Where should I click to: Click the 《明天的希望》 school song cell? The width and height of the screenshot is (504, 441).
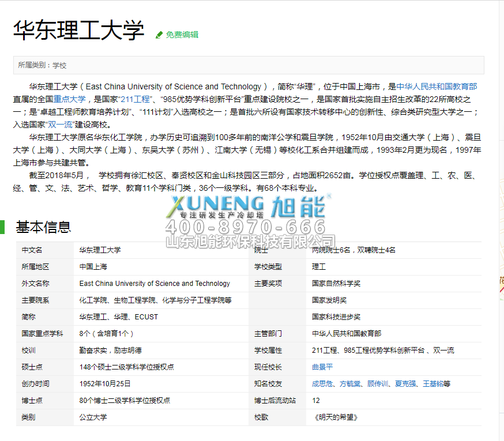[335, 417]
